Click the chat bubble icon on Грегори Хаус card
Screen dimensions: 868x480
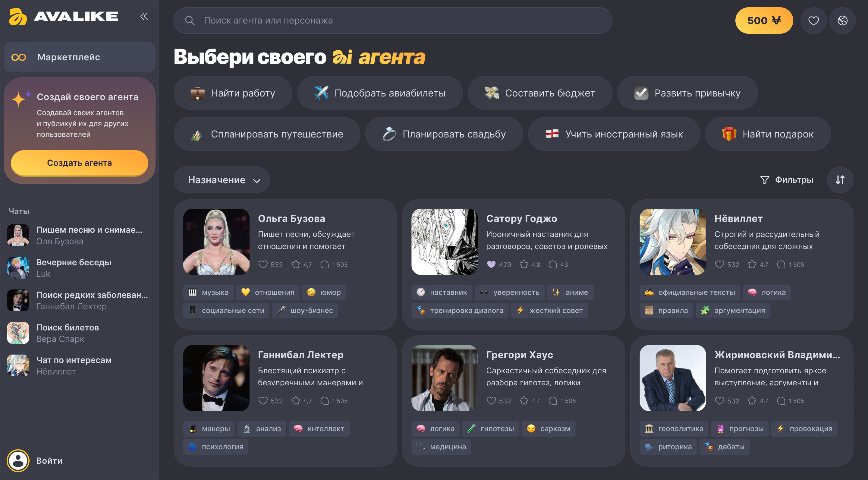[553, 401]
